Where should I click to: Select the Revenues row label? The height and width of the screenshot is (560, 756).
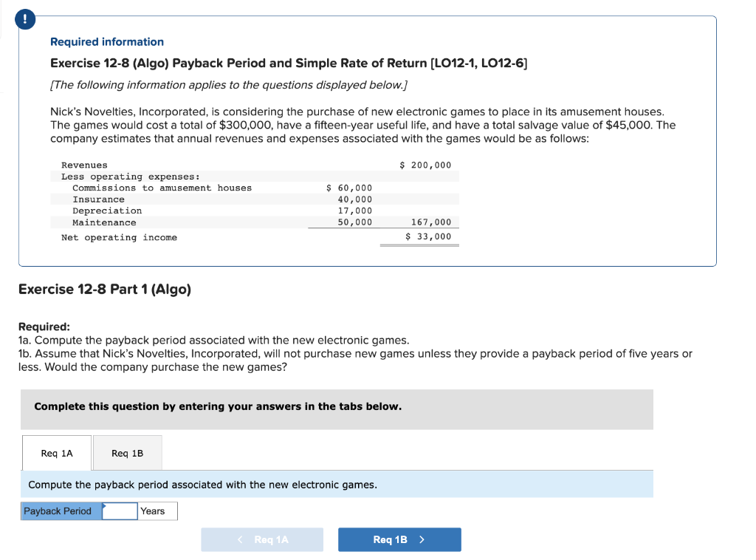[x=84, y=165]
